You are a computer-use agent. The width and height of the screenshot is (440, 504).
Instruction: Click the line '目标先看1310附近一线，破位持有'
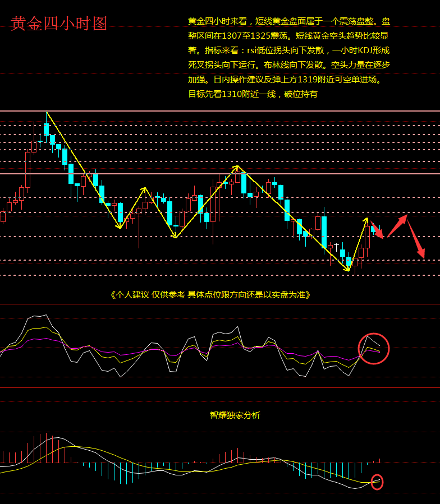pyautogui.click(x=253, y=94)
